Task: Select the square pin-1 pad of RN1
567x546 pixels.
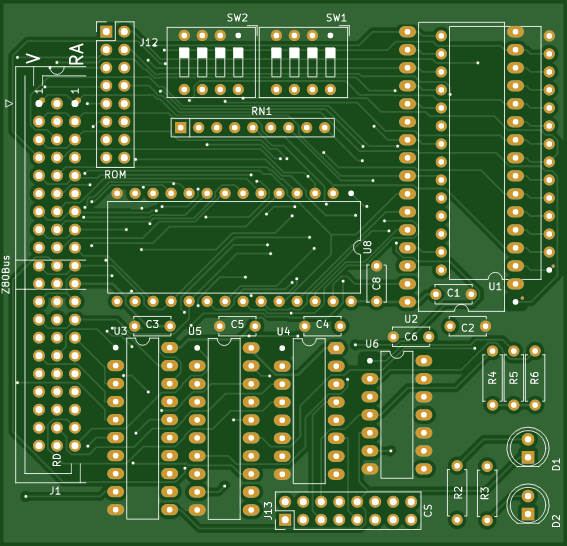Action: tap(180, 128)
